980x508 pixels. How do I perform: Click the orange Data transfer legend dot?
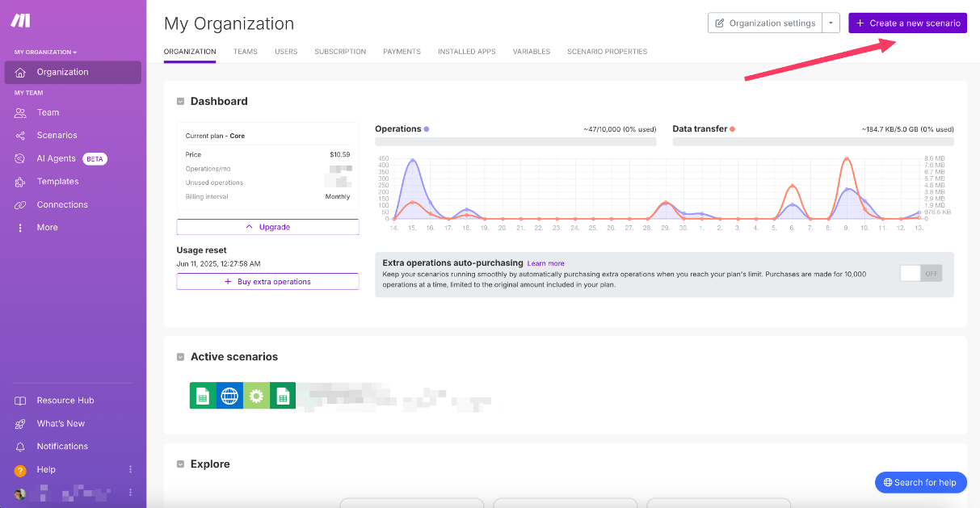pos(732,129)
